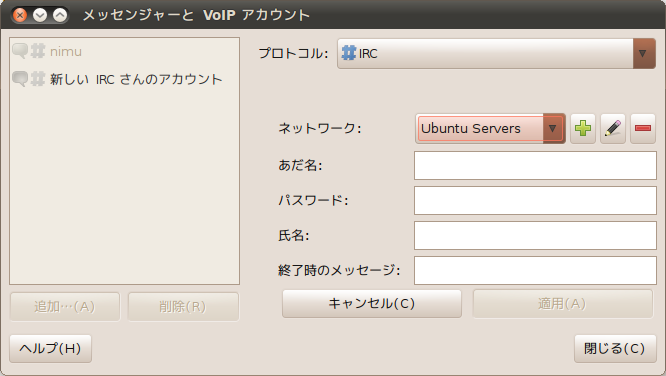The height and width of the screenshot is (376, 666).
Task: Click the 閉じる(C) button
Action: (615, 349)
